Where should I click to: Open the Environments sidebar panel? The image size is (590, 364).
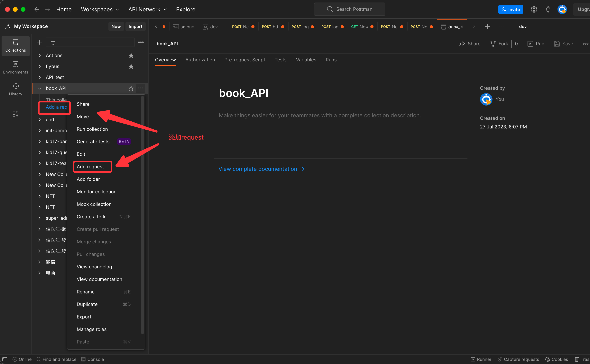click(15, 67)
